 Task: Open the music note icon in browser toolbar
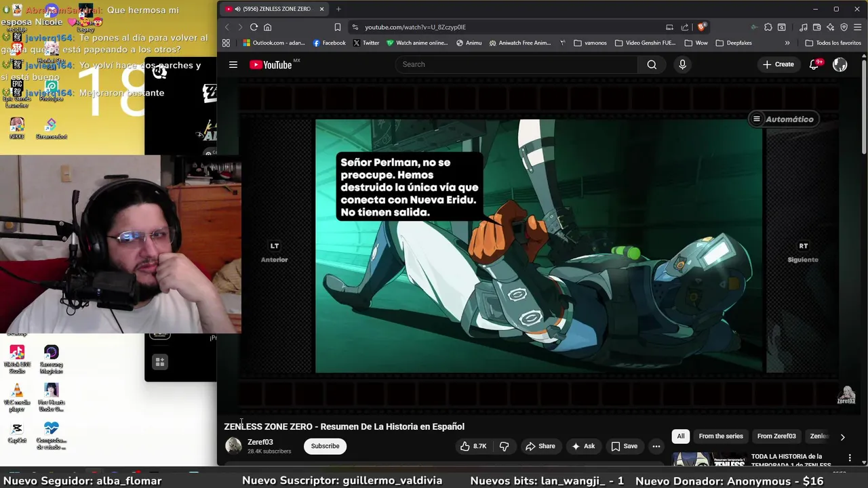point(804,27)
